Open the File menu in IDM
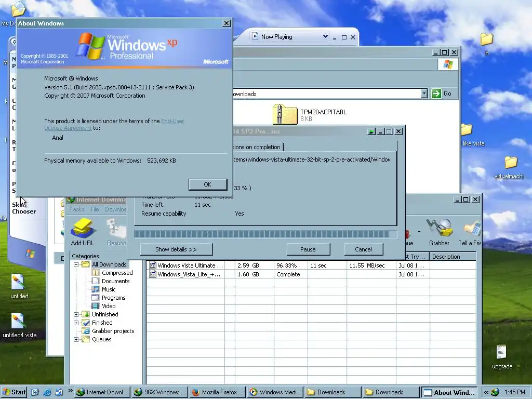 pos(95,209)
